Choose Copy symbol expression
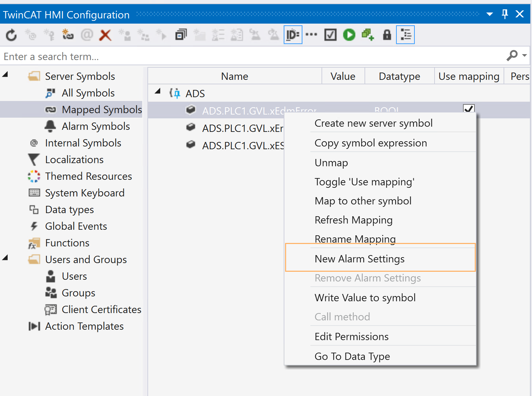The height and width of the screenshot is (396, 532). (x=371, y=143)
